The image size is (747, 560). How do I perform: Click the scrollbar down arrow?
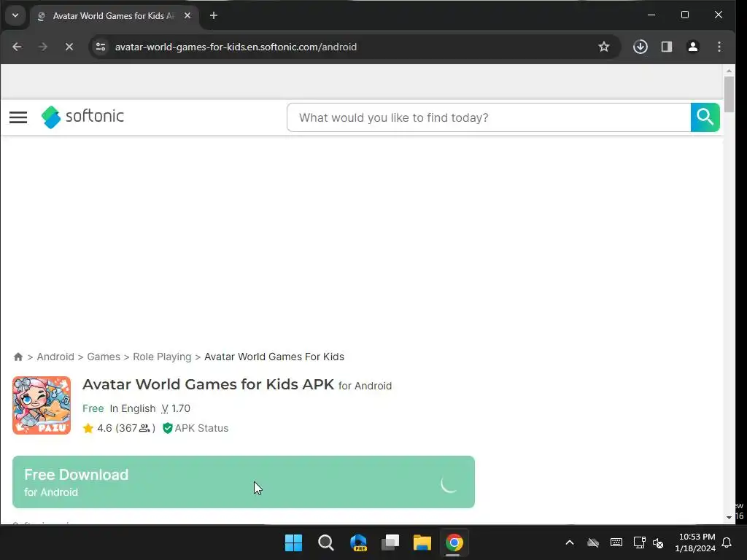(729, 517)
